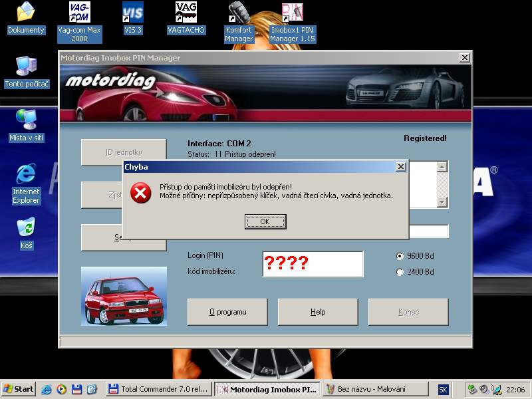Click OK in the Chyba error dialog
This screenshot has height=399, width=532.
click(x=265, y=221)
